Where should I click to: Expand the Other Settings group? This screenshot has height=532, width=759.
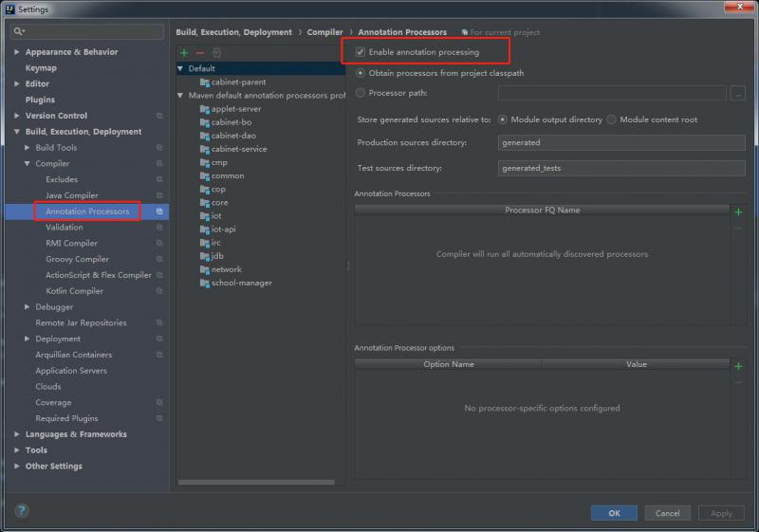pos(16,467)
